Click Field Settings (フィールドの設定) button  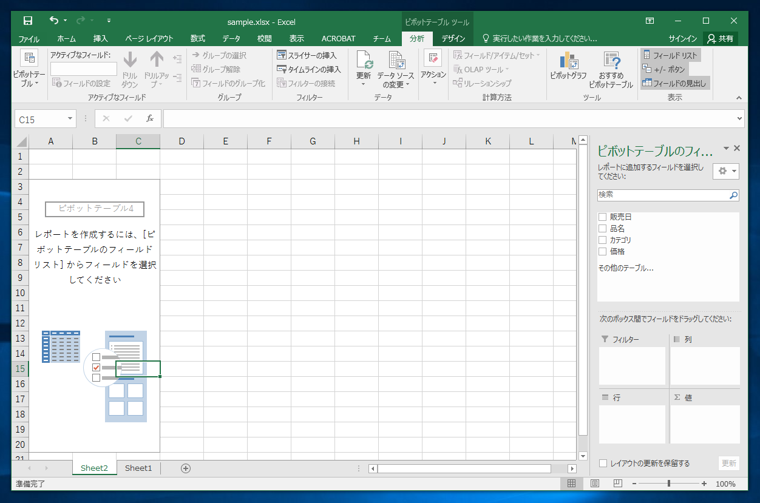81,83
